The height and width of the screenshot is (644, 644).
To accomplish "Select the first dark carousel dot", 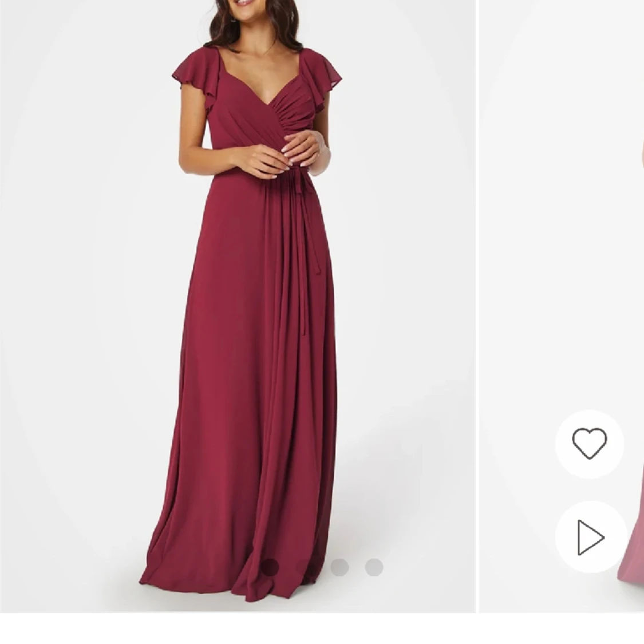I will click(270, 567).
